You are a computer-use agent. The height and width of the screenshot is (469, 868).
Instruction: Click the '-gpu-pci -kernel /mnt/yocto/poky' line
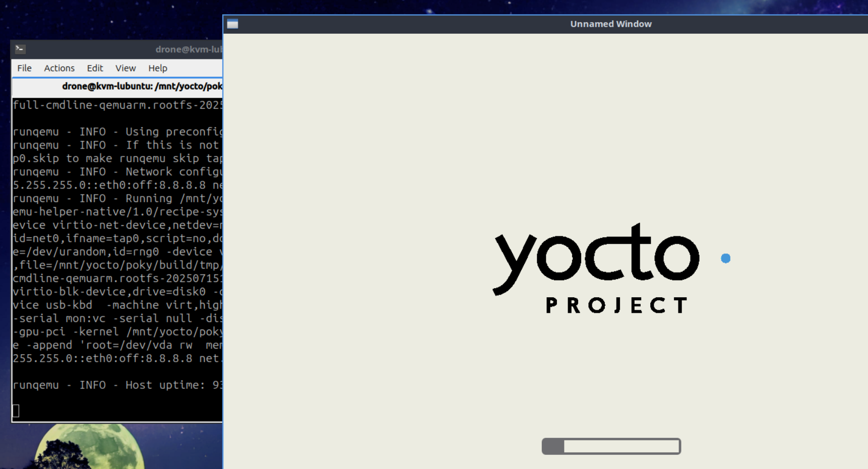click(117, 331)
